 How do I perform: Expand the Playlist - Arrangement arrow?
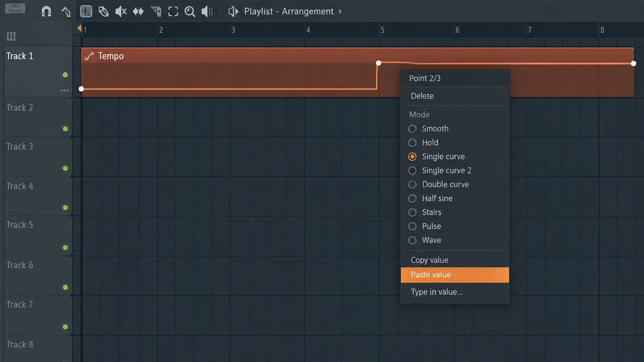(x=340, y=11)
